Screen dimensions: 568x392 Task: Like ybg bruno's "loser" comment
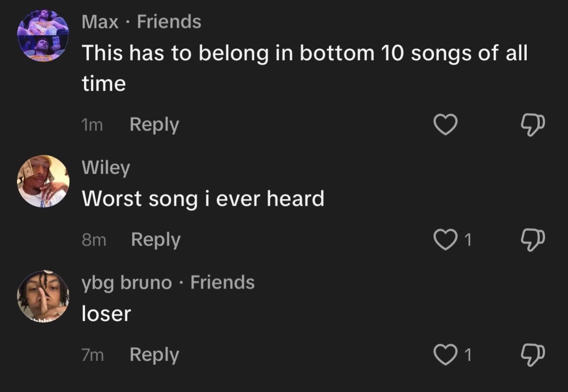445,355
